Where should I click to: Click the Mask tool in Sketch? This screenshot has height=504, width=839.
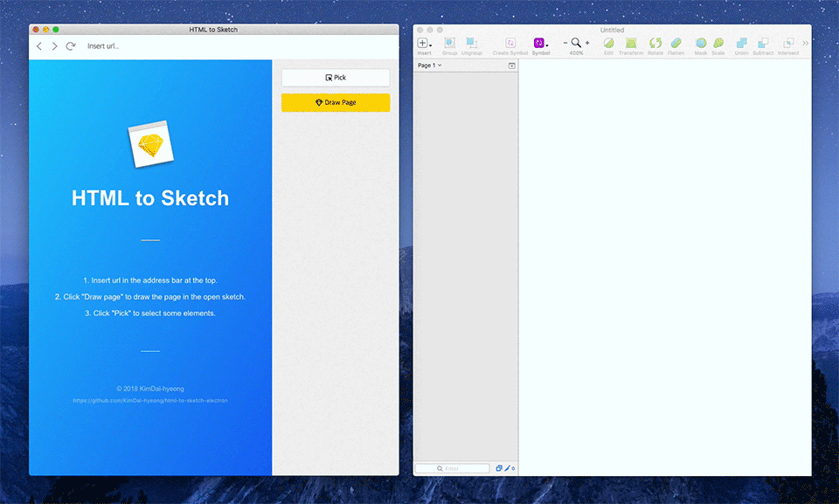click(700, 45)
